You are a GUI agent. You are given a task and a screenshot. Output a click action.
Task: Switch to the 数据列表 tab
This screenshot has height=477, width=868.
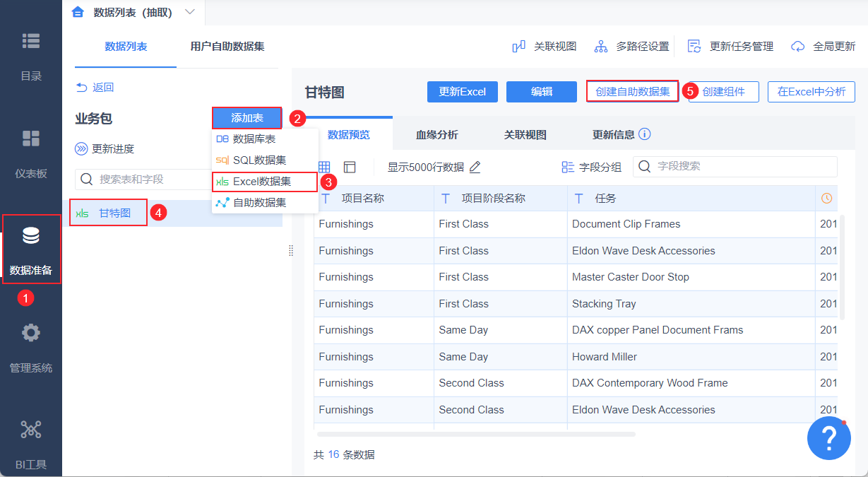(x=126, y=47)
